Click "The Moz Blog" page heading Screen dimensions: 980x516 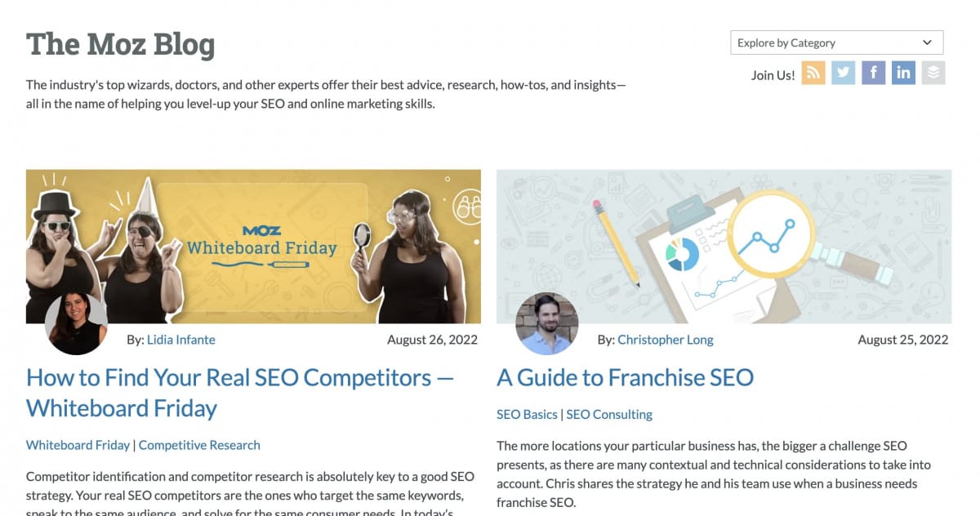pos(120,44)
